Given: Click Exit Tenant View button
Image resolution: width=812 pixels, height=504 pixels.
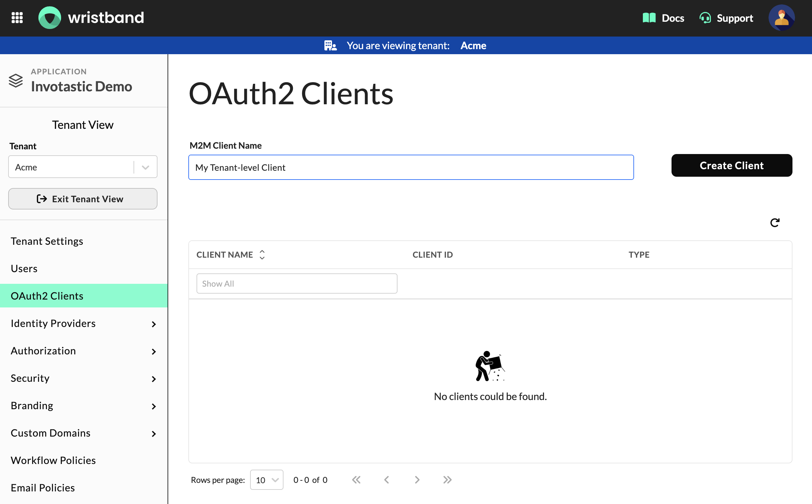Looking at the screenshot, I should click(83, 199).
